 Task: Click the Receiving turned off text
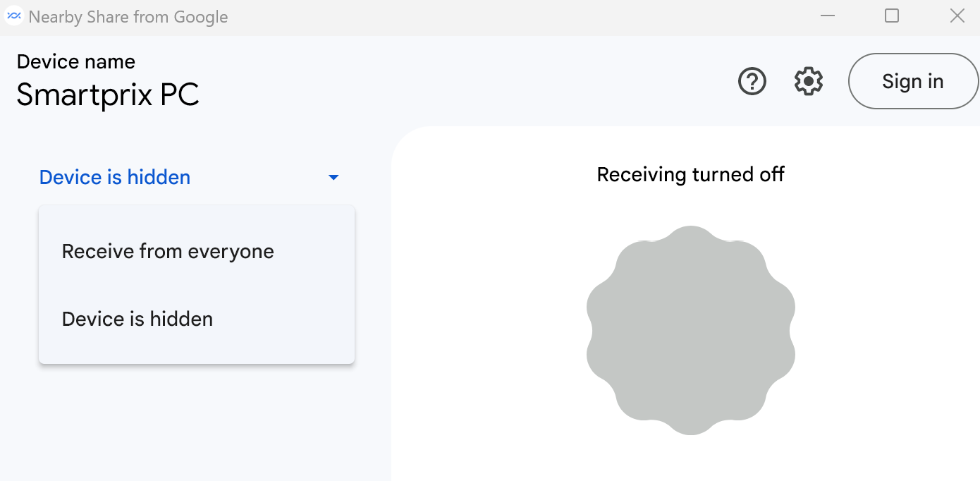pos(691,174)
